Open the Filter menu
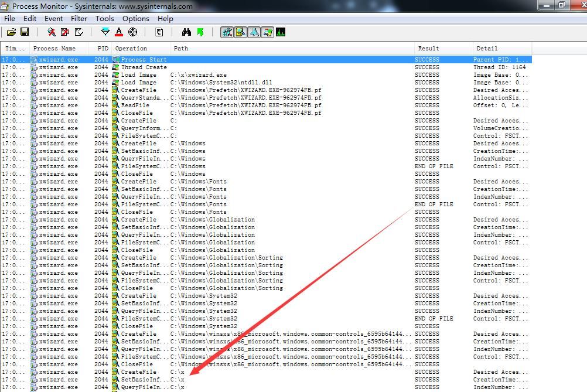The height and width of the screenshot is (392, 587). 79,19
